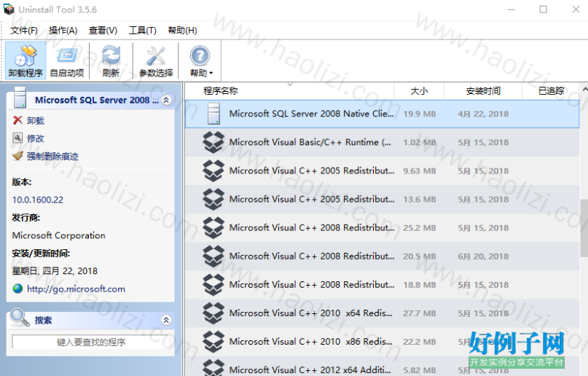Viewport: 588px width, 376px height.
Task: Click version number 10.0.1600.22
Action: click(x=37, y=200)
